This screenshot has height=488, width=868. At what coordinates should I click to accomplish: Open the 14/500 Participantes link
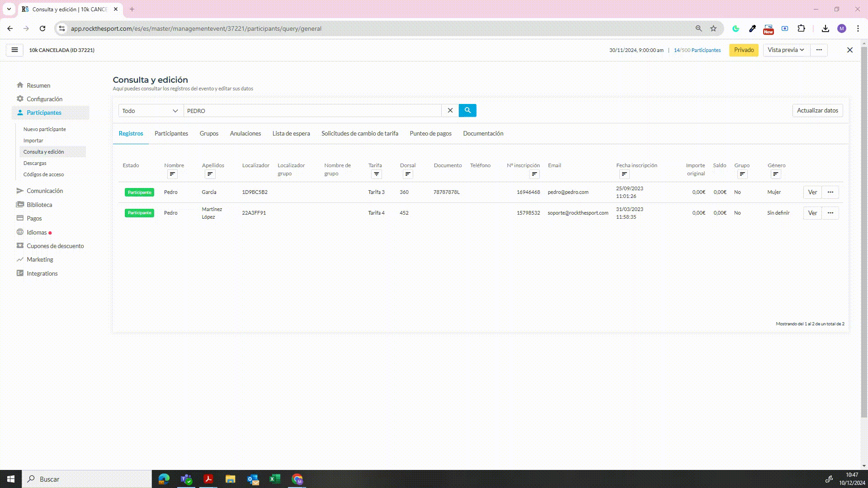[697, 50]
